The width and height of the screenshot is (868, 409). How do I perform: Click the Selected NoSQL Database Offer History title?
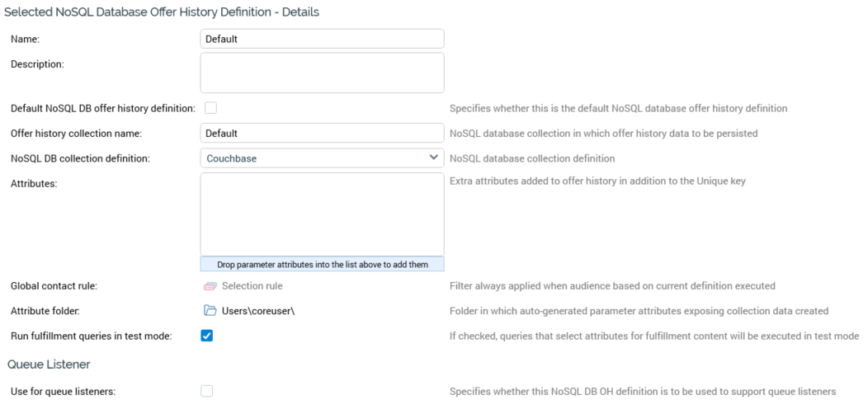[x=163, y=12]
